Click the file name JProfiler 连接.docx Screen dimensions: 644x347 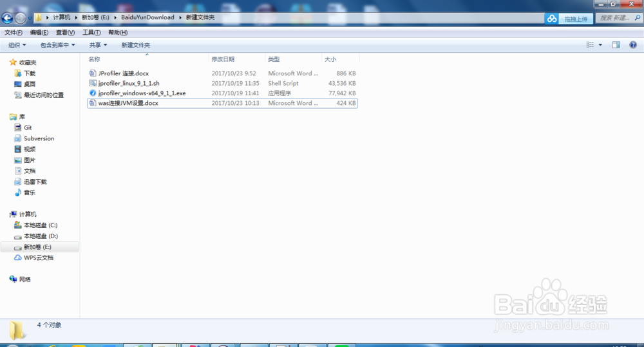tap(124, 73)
